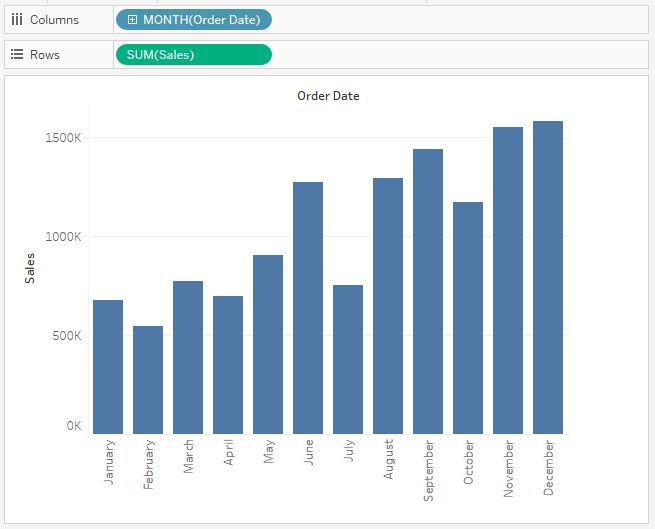Click the Rows shelf icon

16,55
